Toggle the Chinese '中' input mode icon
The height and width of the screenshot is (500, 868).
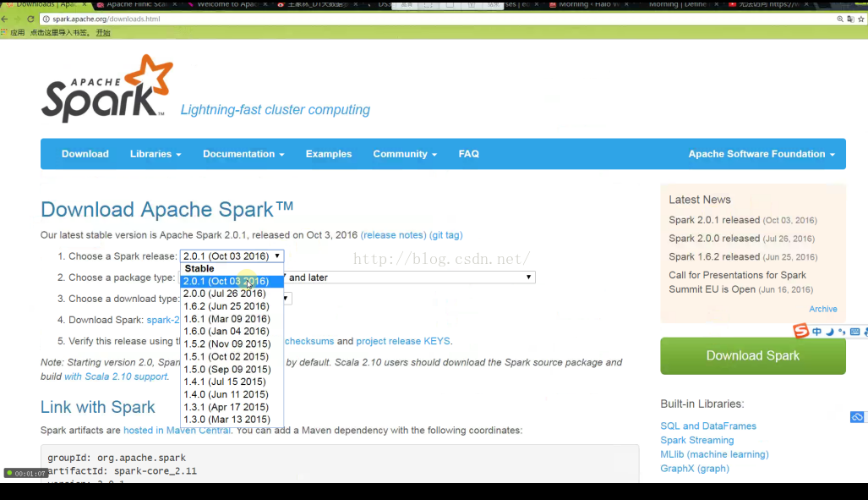[817, 332]
